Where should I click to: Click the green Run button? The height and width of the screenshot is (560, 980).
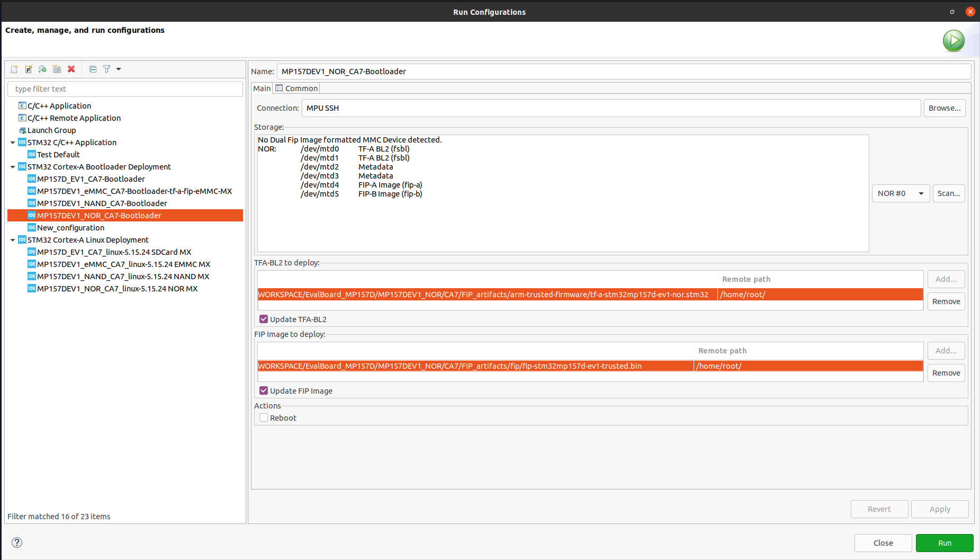pos(945,543)
